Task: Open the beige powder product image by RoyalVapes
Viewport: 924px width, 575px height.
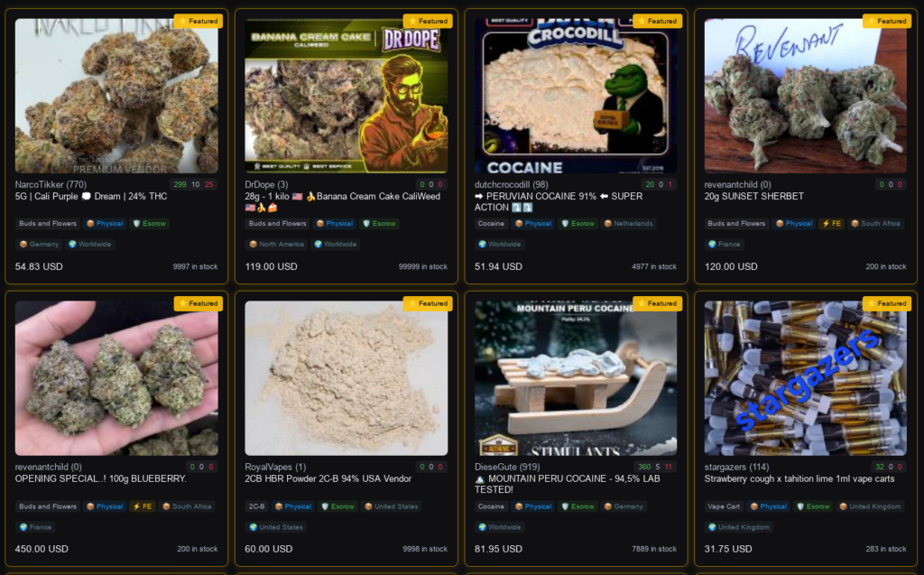Action: (346, 378)
